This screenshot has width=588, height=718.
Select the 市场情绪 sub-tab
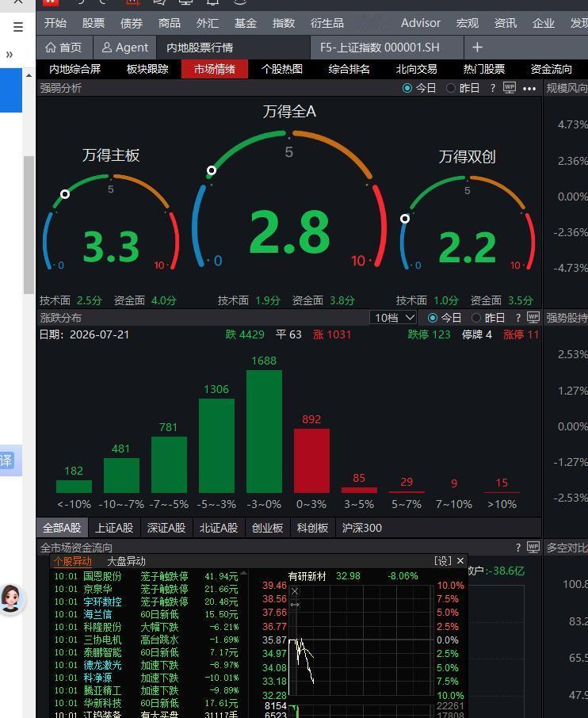pos(215,69)
